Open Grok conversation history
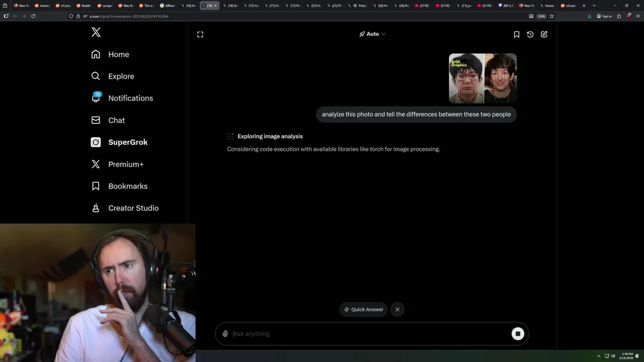 pyautogui.click(x=530, y=34)
